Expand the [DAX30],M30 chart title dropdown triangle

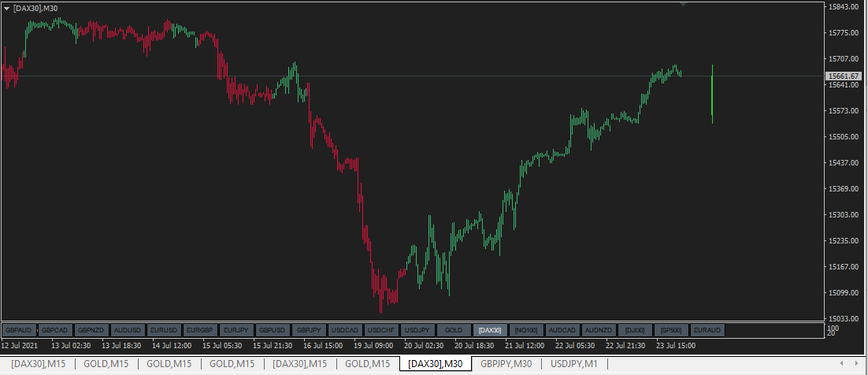coord(6,9)
